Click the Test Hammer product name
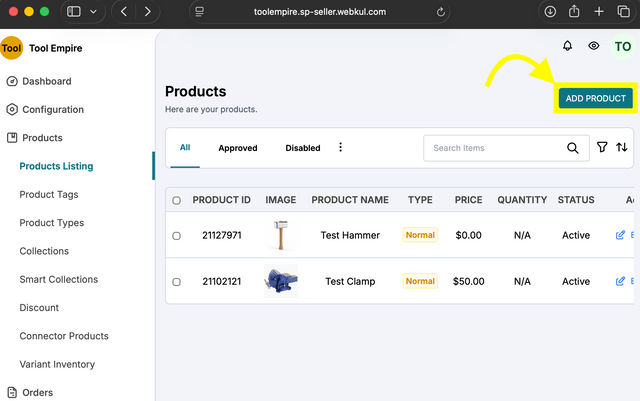The image size is (640, 401). tap(350, 235)
